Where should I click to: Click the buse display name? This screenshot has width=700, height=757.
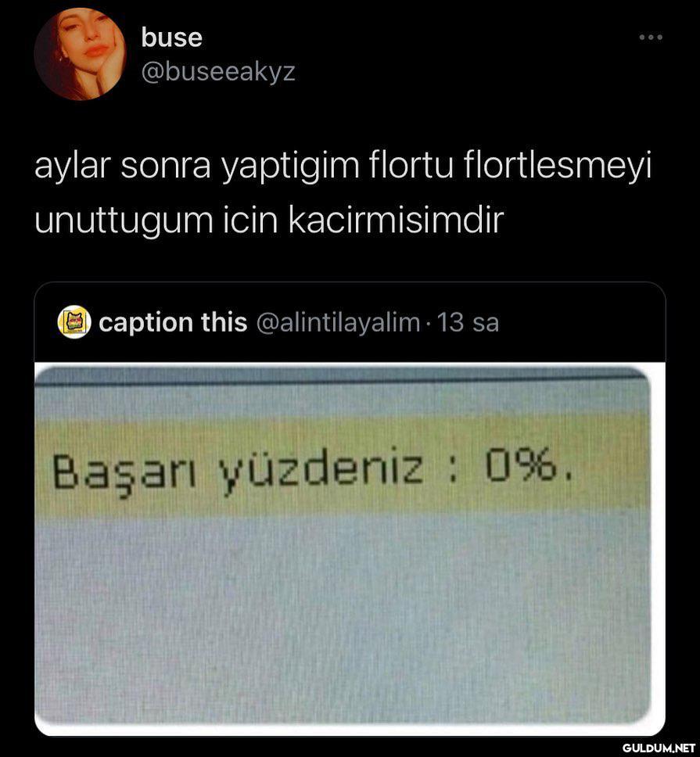(171, 38)
